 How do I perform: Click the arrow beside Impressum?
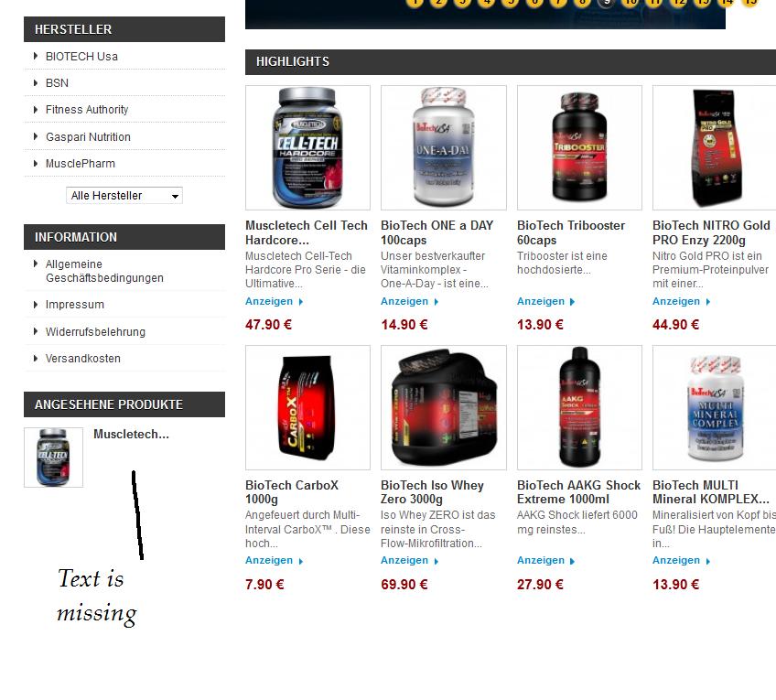click(x=35, y=304)
